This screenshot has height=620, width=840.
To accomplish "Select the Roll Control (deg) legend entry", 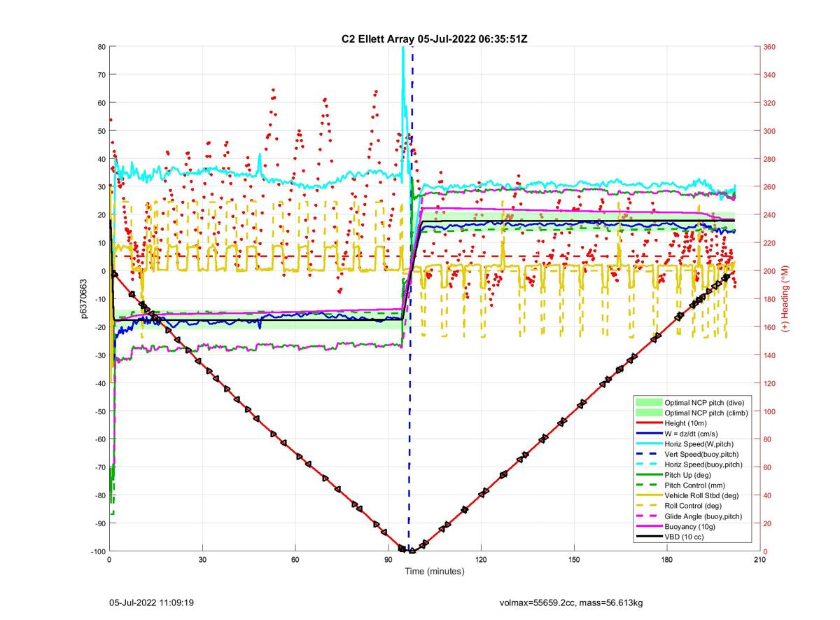I will tap(694, 505).
